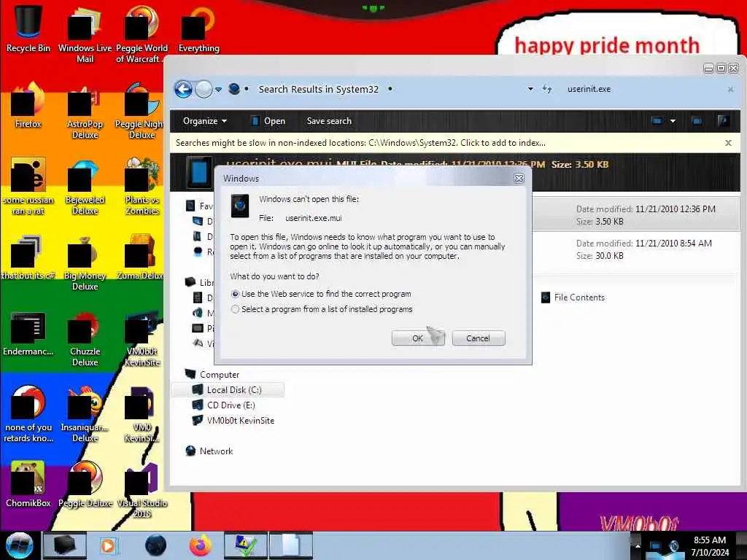Open Chuzzle Deluxe desktop icon
The image size is (747, 560).
85,338
